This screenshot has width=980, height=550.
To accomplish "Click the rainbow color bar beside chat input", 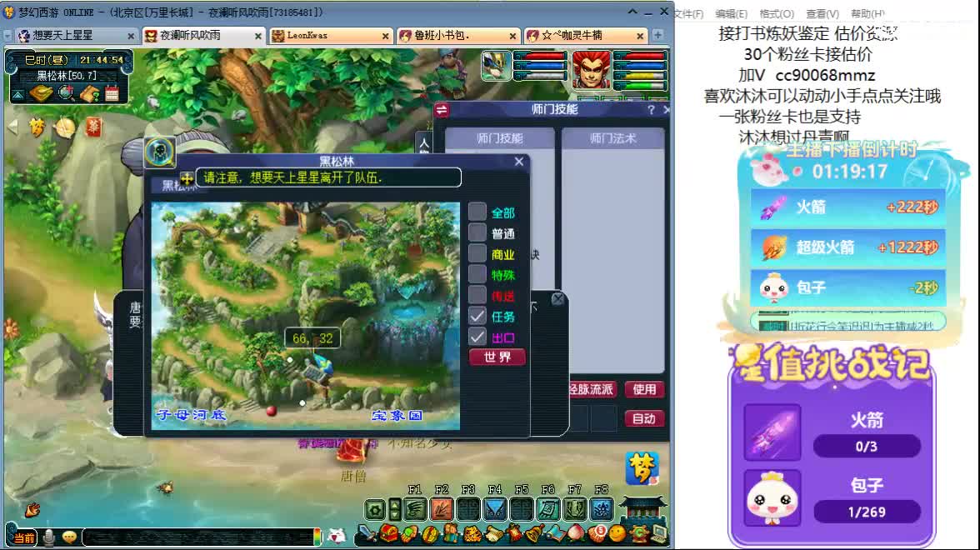I will click(317, 537).
